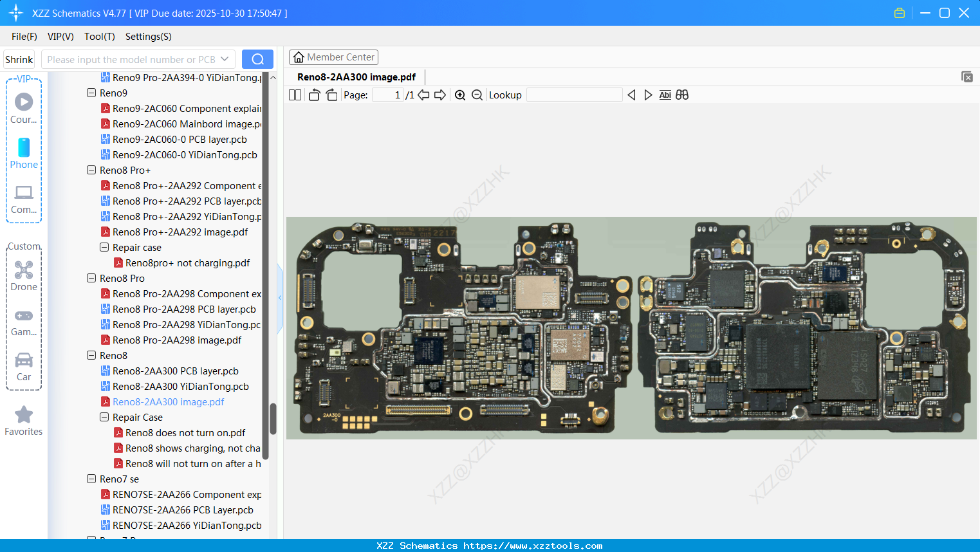Click the Lookup text field
Screen dimensions: 980x552
[x=575, y=95]
